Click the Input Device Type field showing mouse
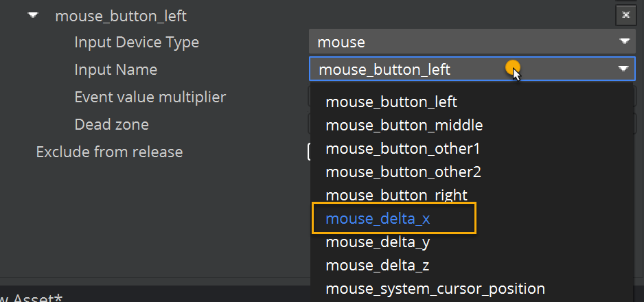This screenshot has height=302, width=644. tap(460, 43)
